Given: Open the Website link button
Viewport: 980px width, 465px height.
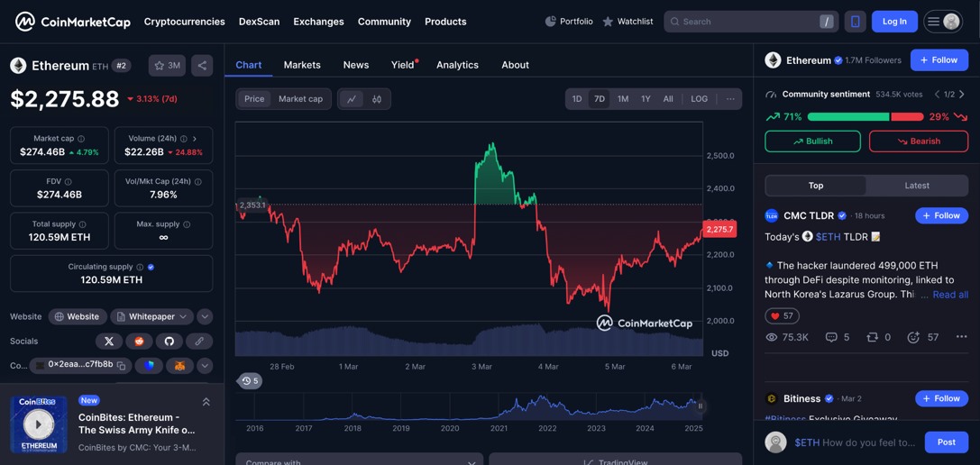Looking at the screenshot, I should point(78,317).
